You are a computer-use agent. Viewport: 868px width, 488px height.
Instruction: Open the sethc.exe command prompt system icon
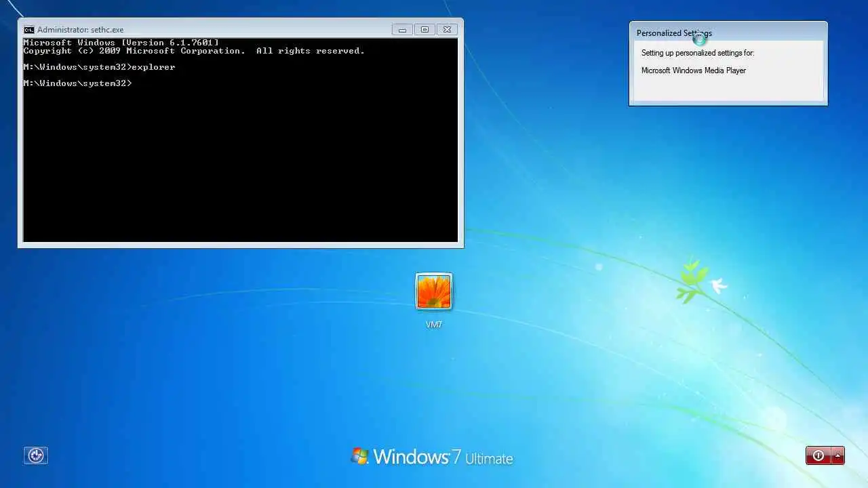coord(28,30)
